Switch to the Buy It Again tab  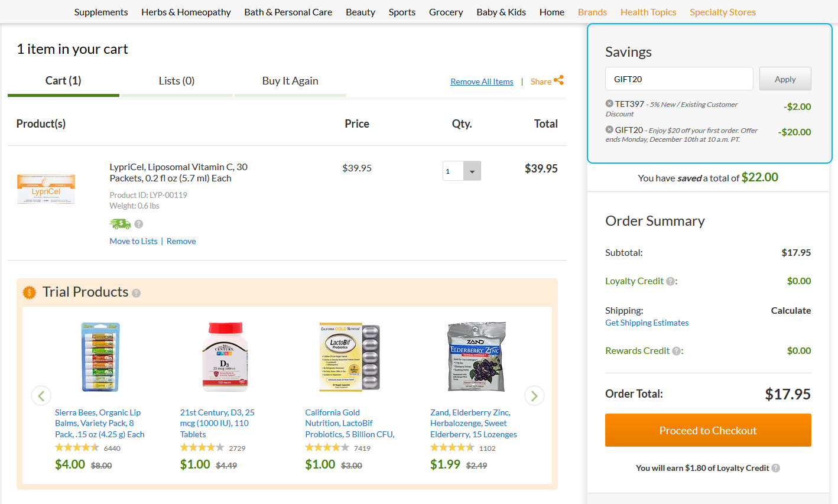290,81
